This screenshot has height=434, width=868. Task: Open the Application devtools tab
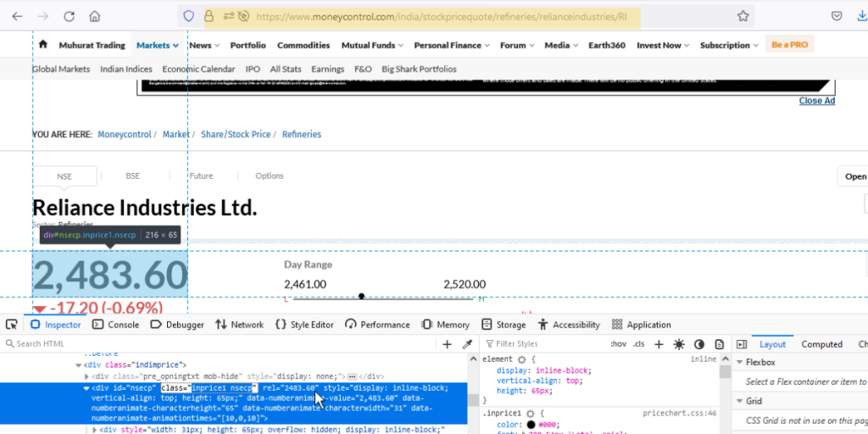coord(641,325)
